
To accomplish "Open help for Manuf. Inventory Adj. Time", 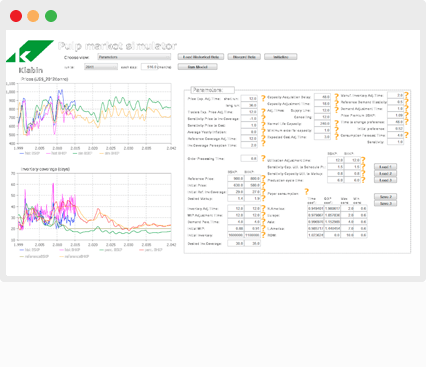I will point(406,95).
